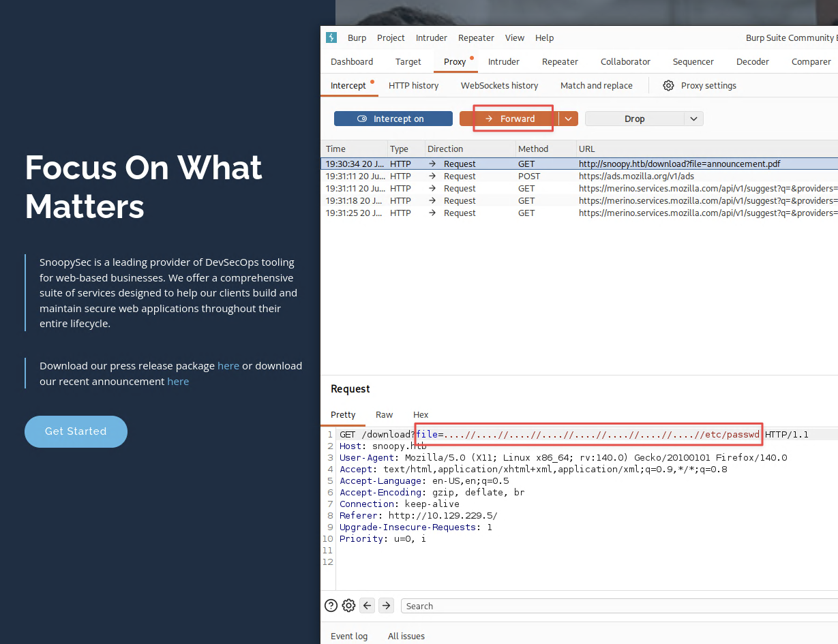The height and width of the screenshot is (644, 838).
Task: Click the Drop button
Action: pyautogui.click(x=634, y=119)
